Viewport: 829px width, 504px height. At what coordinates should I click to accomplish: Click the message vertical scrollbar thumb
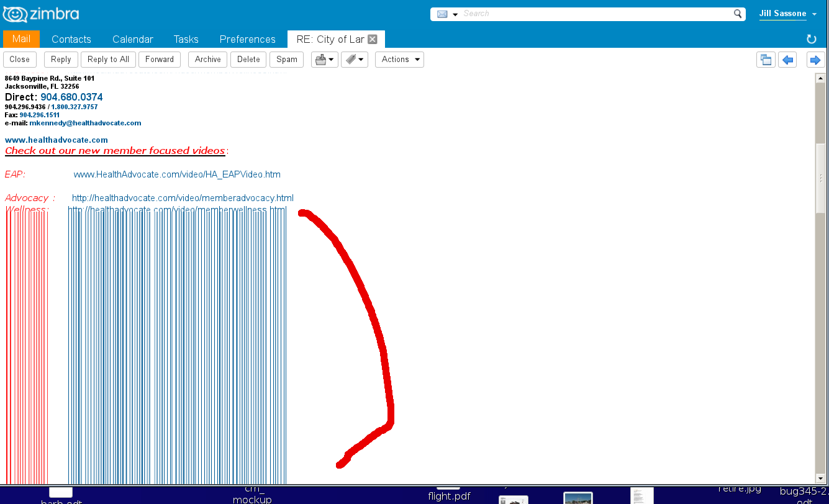821,178
